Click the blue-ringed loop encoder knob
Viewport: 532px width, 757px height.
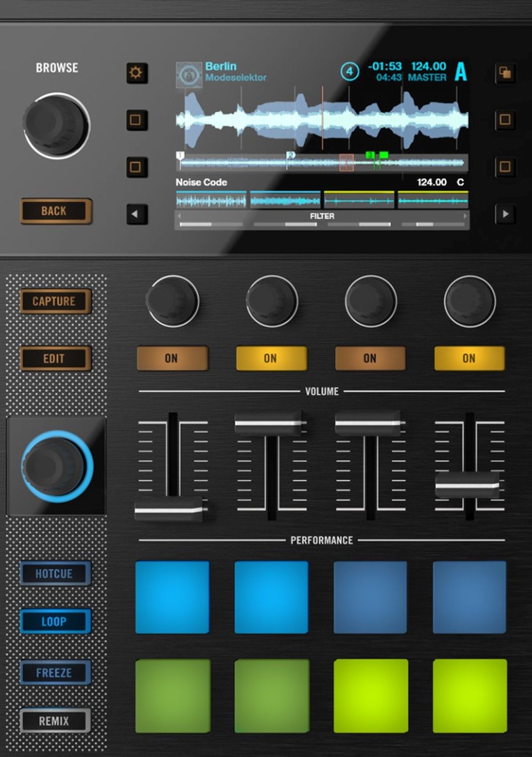[56, 466]
